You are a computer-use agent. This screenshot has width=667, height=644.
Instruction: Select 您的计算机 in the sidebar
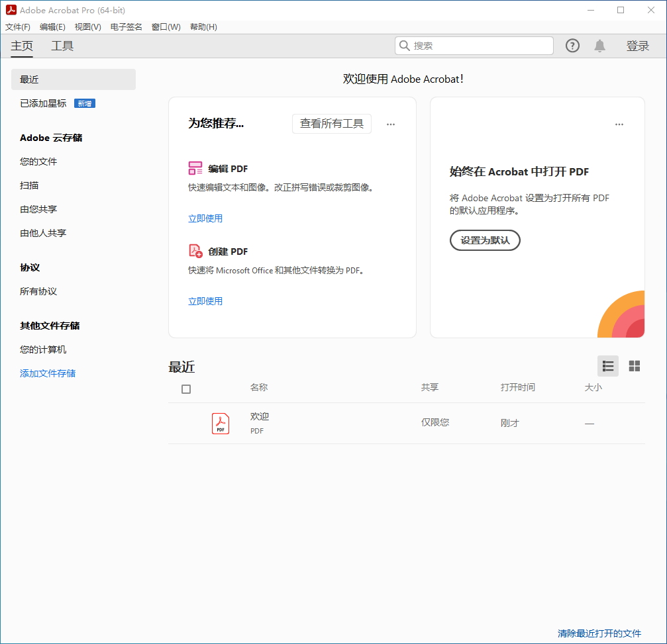click(x=43, y=349)
